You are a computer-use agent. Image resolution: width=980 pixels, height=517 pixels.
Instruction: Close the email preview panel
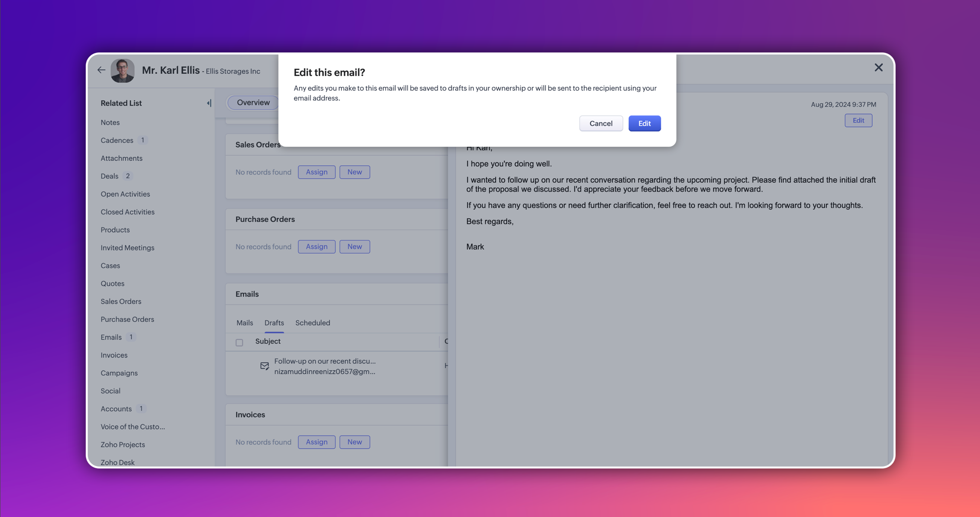click(878, 68)
